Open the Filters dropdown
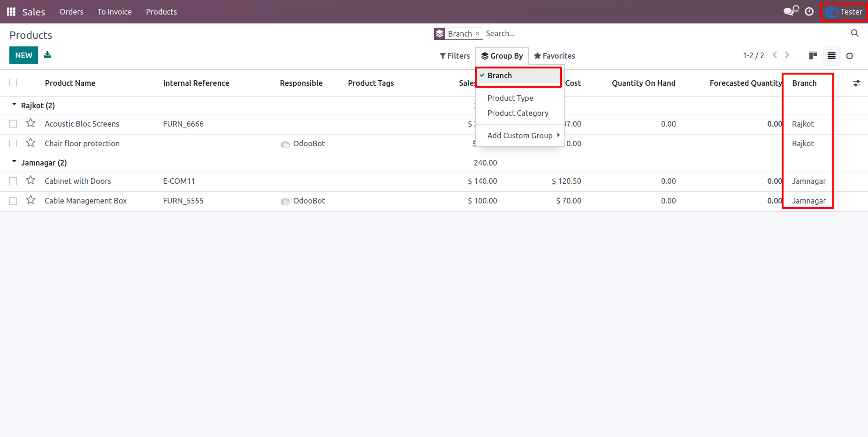This screenshot has height=437, width=868. pos(455,56)
